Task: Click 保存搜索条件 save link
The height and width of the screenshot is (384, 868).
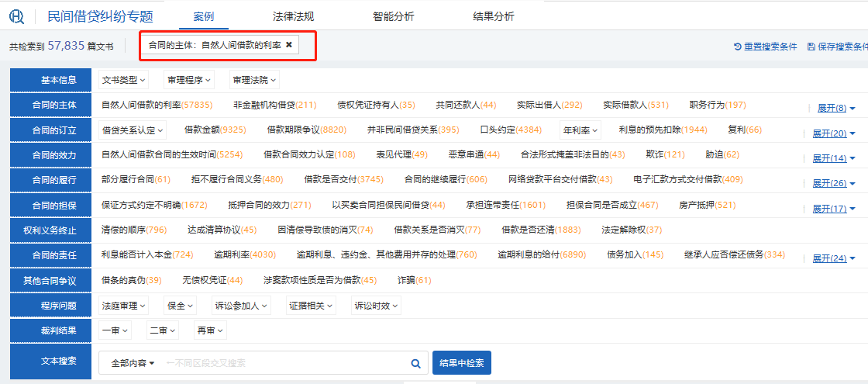Action: pos(837,47)
